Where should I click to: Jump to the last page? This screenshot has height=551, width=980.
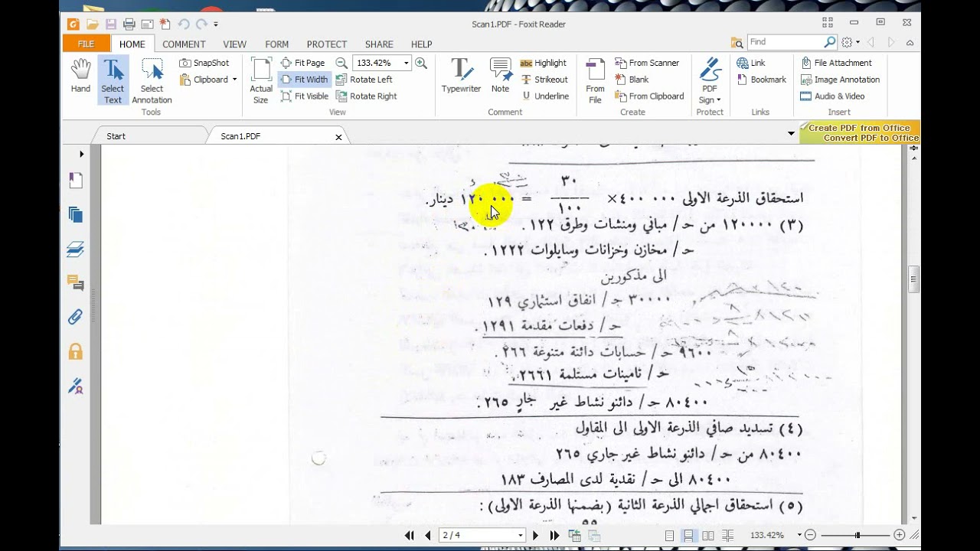(554, 536)
